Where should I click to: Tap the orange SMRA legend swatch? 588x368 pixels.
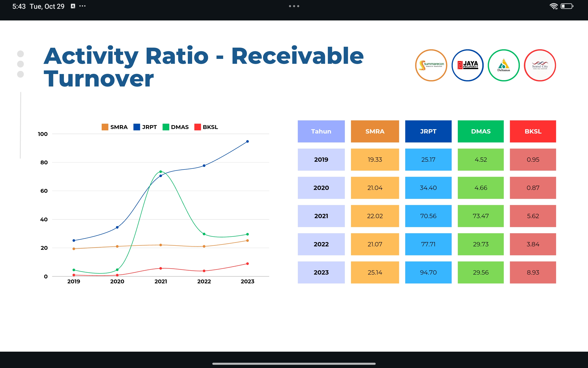[105, 127]
